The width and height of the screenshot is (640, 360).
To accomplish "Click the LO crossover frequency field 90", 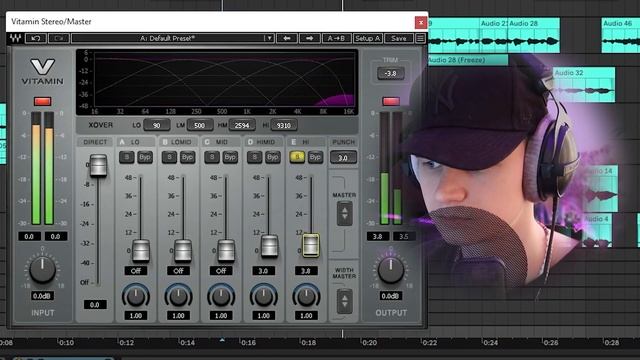I will [x=157, y=125].
